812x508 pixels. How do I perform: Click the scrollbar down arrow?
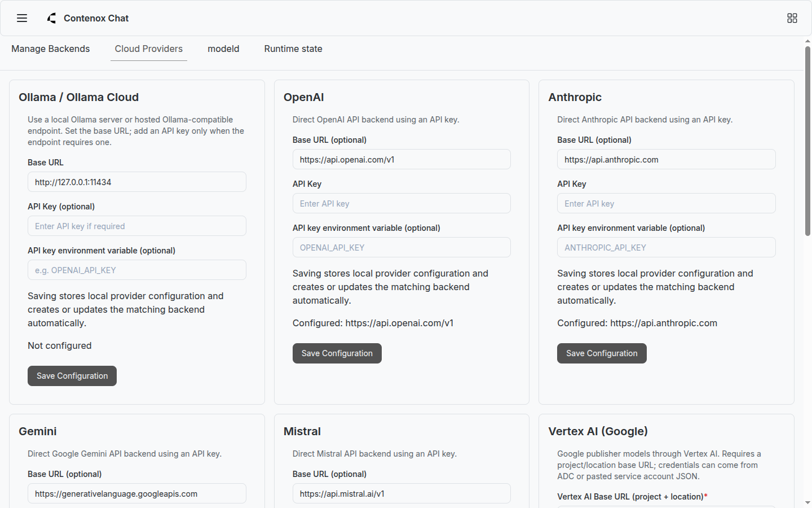pyautogui.click(x=807, y=502)
